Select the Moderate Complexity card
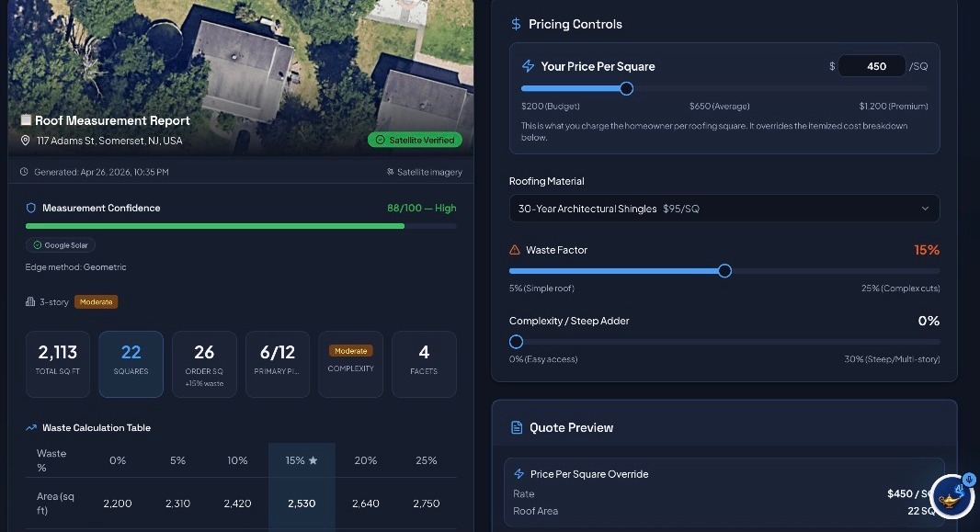Screen dimensions: 980x532 pyautogui.click(x=350, y=364)
